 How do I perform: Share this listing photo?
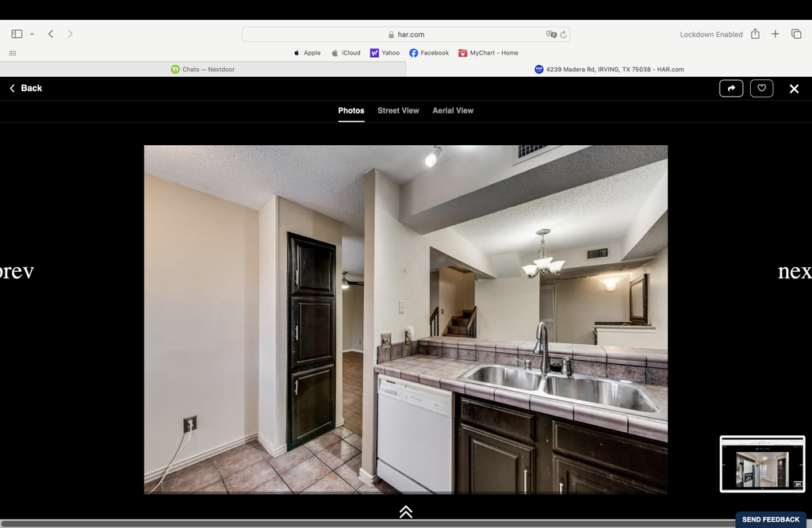point(731,89)
